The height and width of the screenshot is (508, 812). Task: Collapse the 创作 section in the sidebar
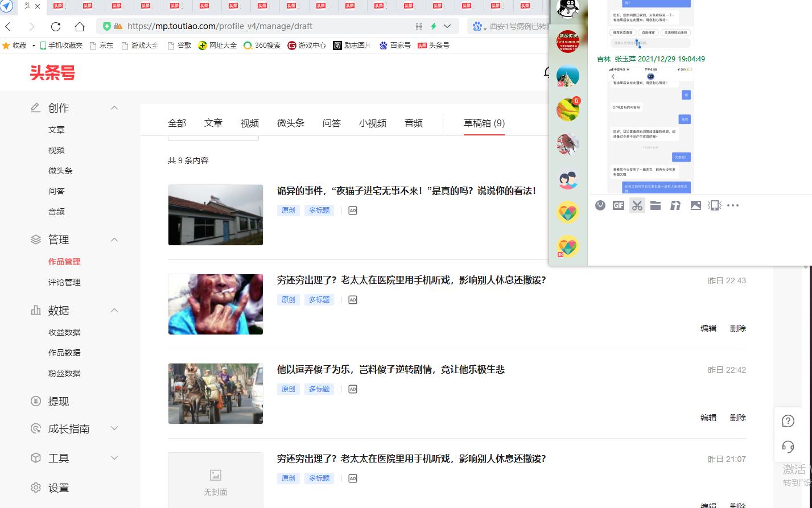tap(114, 108)
